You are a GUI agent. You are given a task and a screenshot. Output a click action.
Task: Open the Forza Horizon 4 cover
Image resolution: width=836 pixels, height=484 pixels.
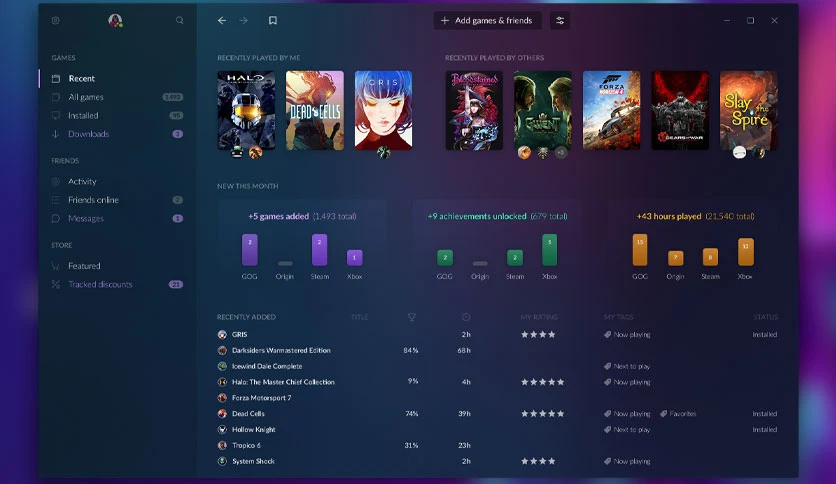pyautogui.click(x=612, y=110)
